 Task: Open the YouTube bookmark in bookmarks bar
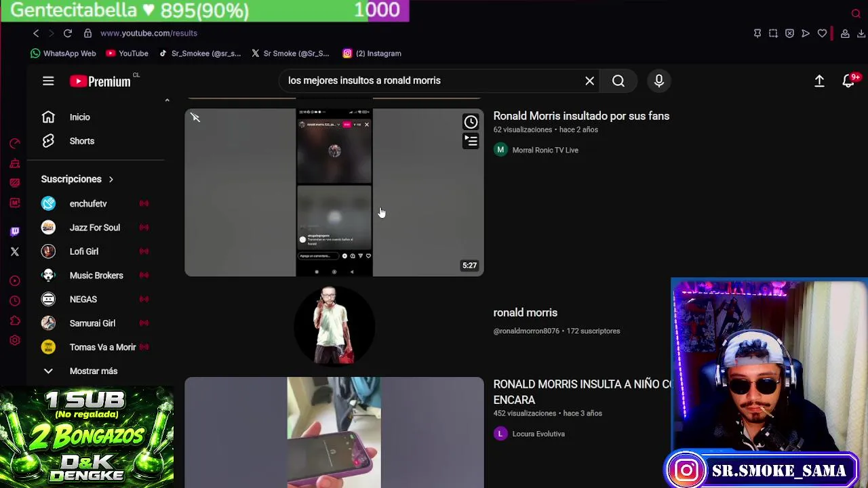(127, 54)
